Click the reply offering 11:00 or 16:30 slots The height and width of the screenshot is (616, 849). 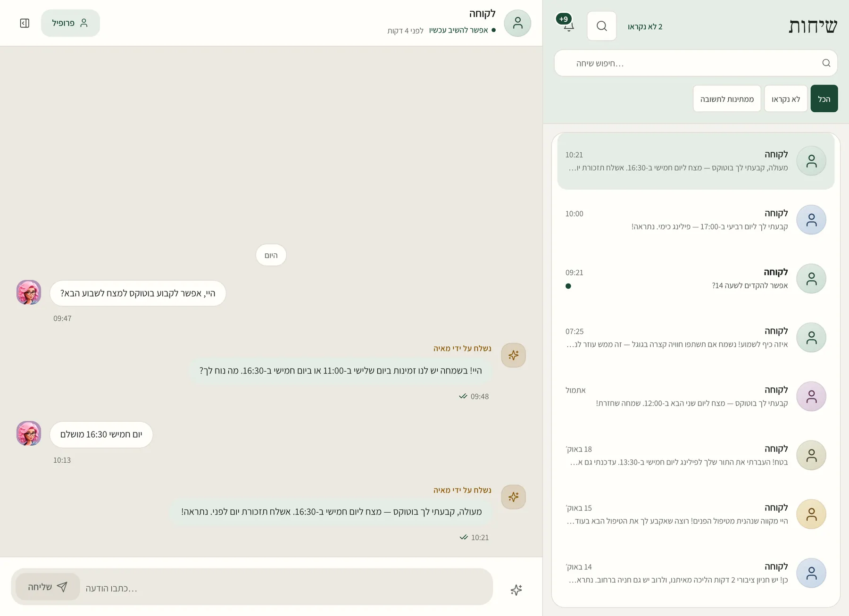(341, 371)
